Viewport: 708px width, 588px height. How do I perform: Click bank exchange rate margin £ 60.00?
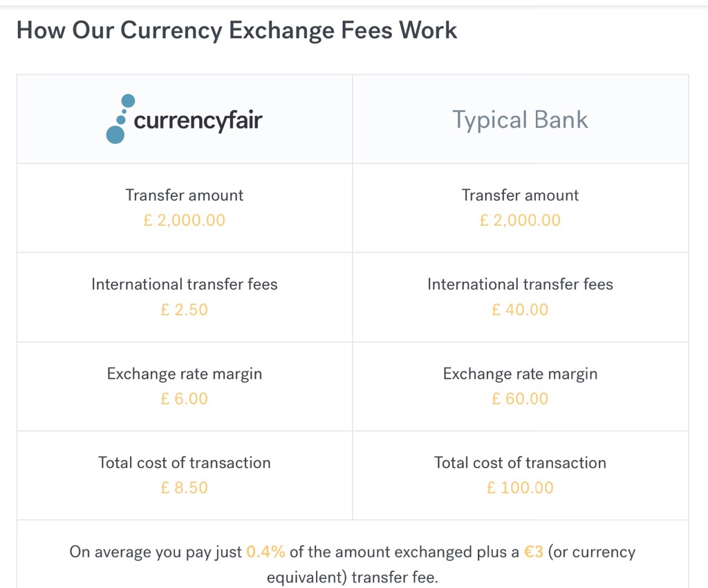(x=520, y=399)
